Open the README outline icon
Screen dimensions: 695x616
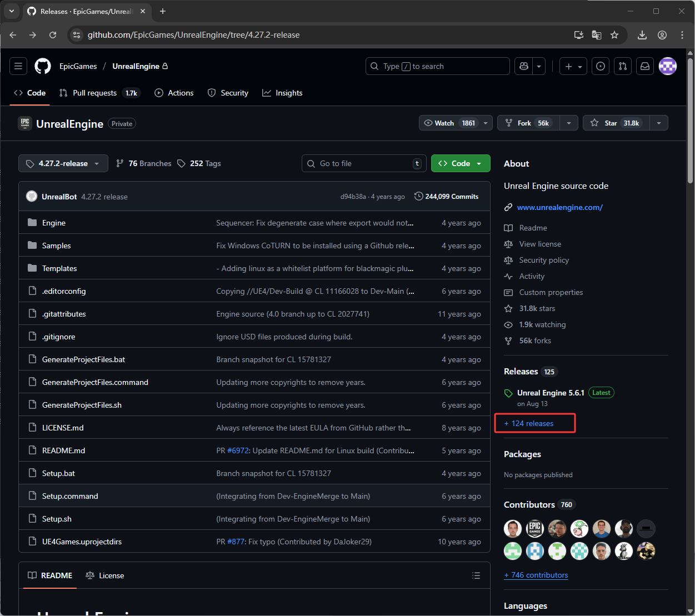(x=476, y=575)
